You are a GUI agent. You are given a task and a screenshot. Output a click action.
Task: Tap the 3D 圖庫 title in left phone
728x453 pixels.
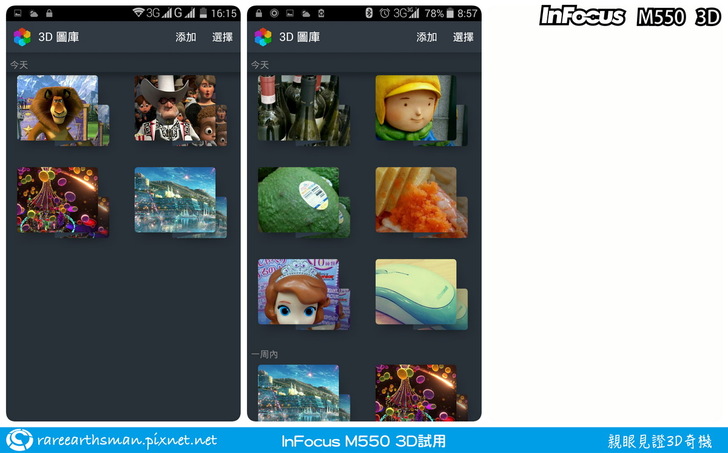pyautogui.click(x=58, y=37)
